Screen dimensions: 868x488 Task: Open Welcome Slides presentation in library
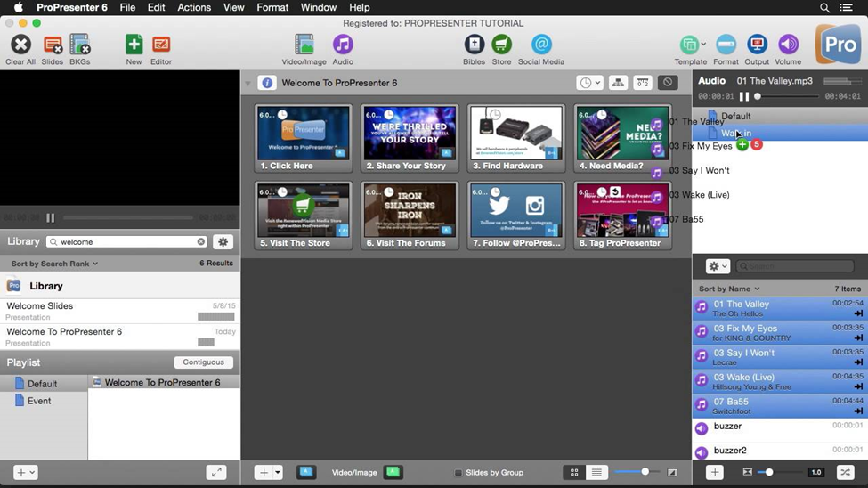click(x=120, y=311)
